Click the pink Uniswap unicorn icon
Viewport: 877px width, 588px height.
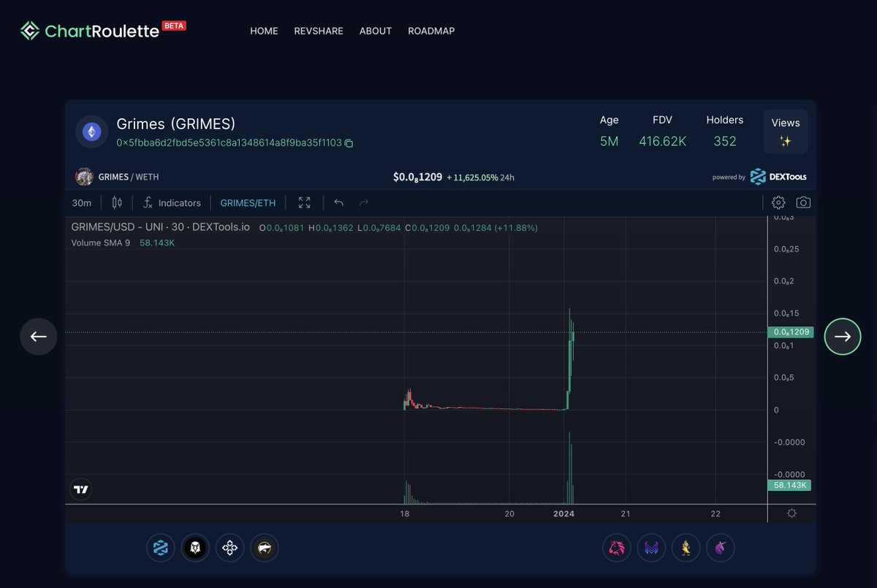click(617, 547)
